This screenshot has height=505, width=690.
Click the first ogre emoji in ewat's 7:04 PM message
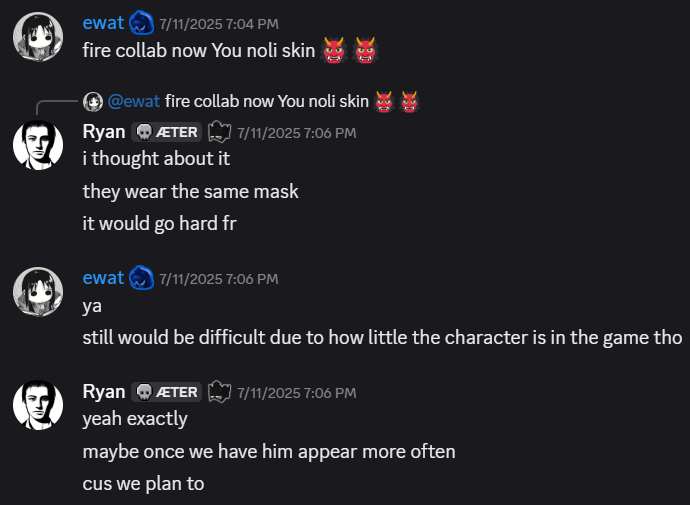[334, 49]
